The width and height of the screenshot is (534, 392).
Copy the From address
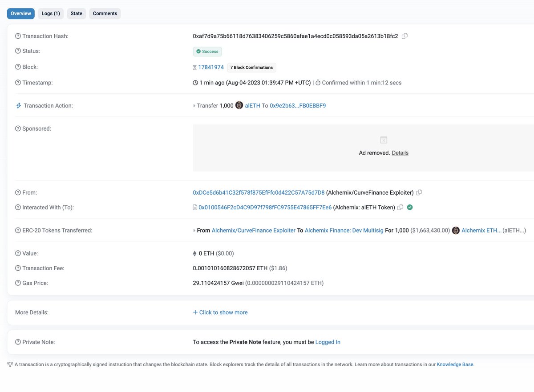point(419,192)
